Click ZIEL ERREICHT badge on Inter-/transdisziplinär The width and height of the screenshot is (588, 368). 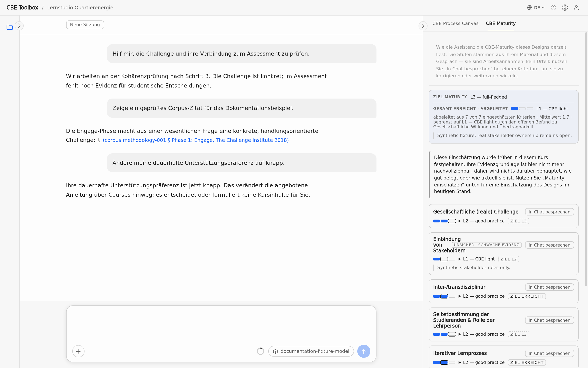[527, 296]
